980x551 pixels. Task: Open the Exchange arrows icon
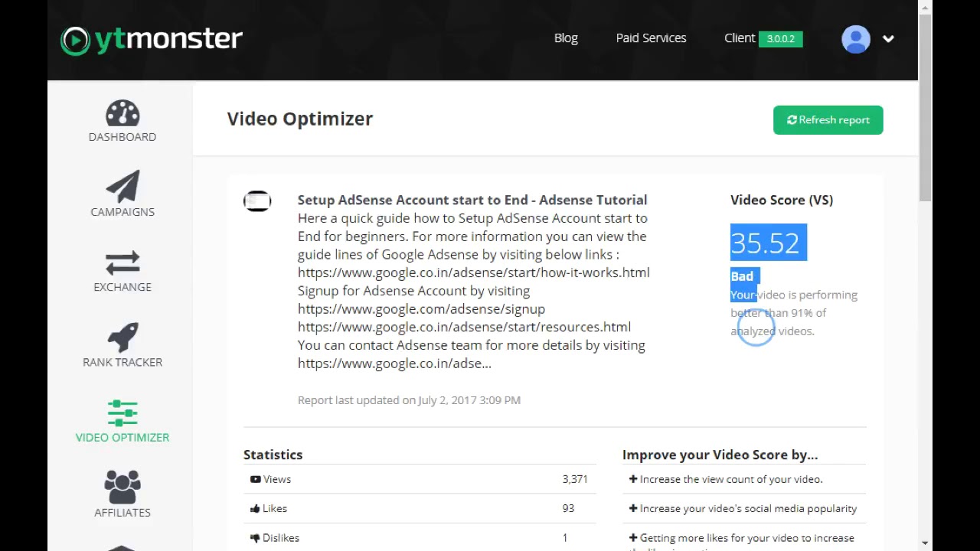coord(122,263)
